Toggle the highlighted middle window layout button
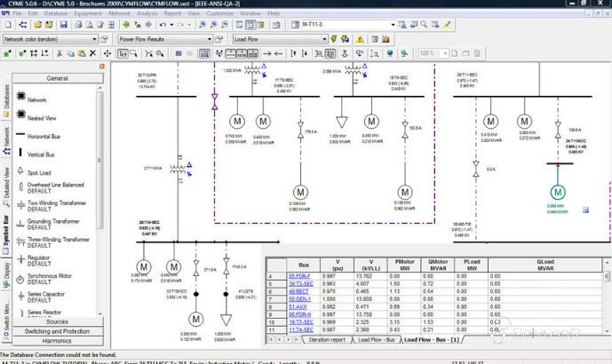The height and width of the screenshot is (364, 612). click(x=250, y=25)
